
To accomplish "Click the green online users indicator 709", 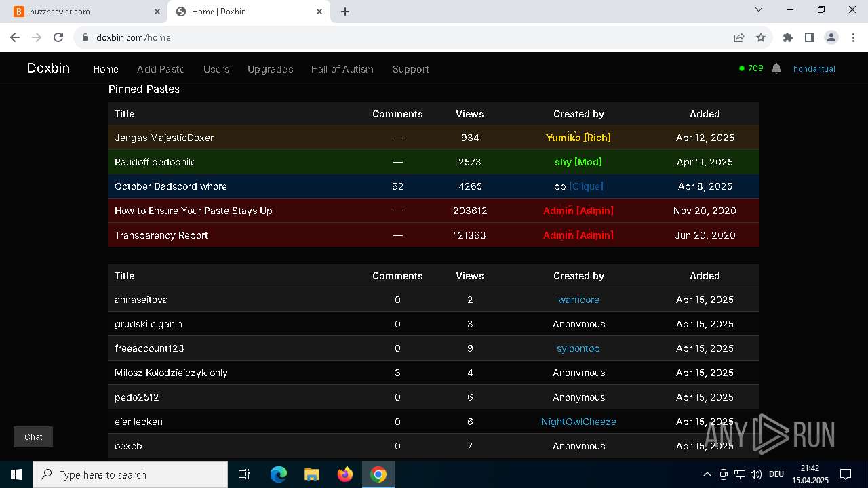I will [x=751, y=68].
